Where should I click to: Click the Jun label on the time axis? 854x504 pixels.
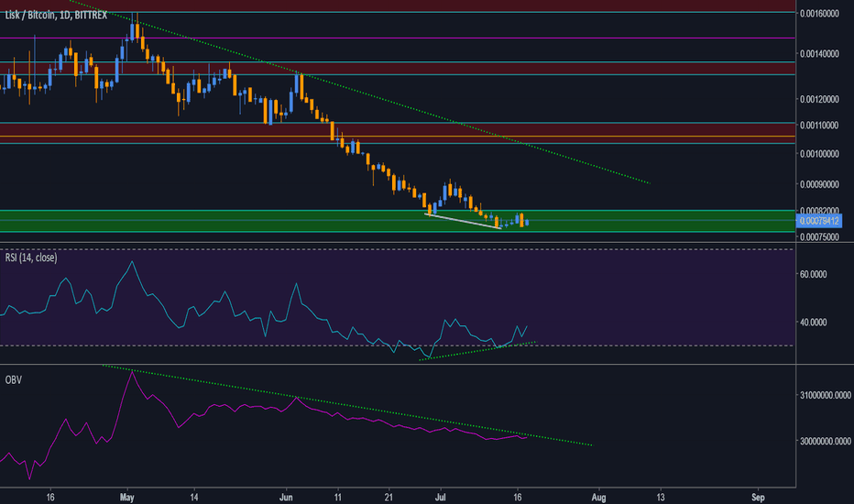point(286,498)
